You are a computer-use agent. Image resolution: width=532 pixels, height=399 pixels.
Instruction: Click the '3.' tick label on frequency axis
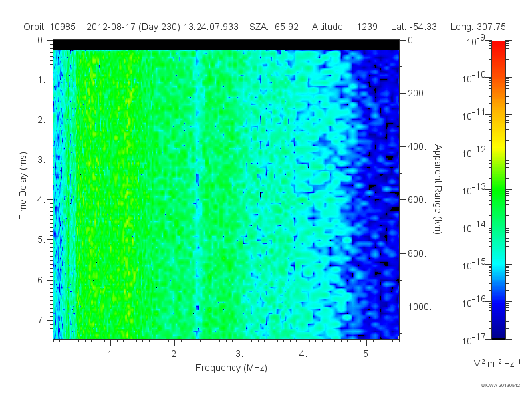pos(239,354)
